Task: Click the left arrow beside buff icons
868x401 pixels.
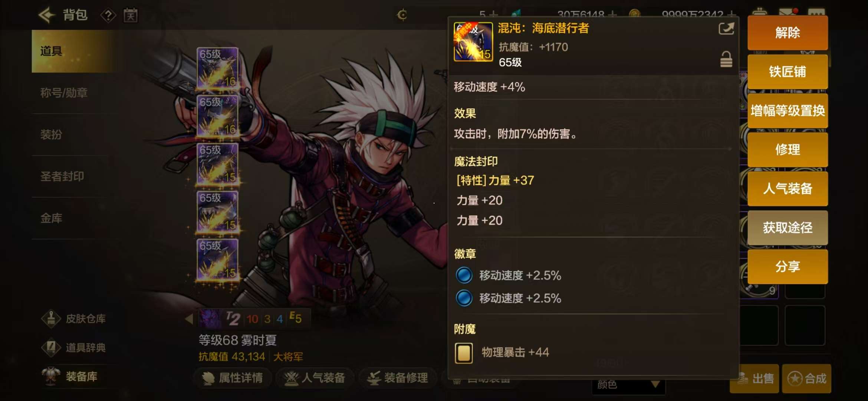Action: (x=189, y=319)
